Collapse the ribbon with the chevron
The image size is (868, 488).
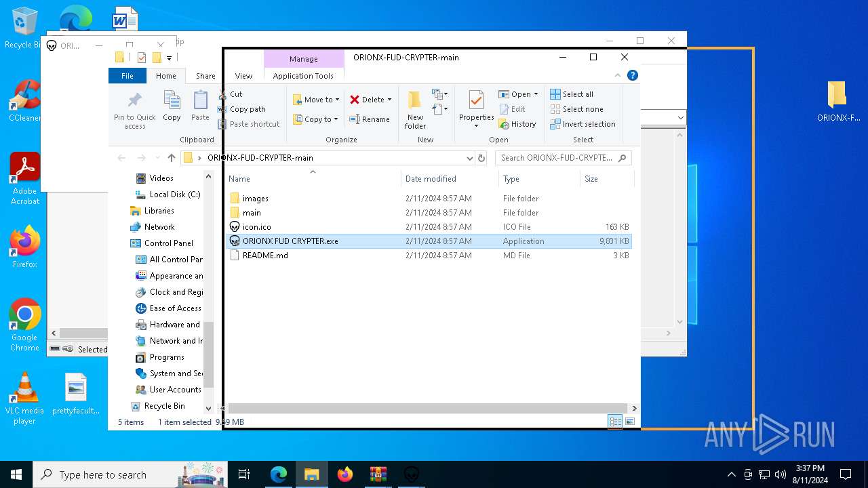[618, 76]
